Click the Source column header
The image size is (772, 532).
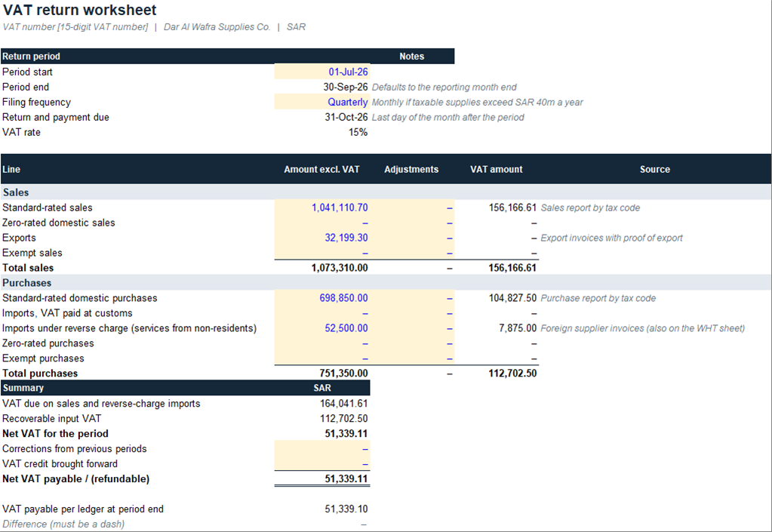[655, 169]
